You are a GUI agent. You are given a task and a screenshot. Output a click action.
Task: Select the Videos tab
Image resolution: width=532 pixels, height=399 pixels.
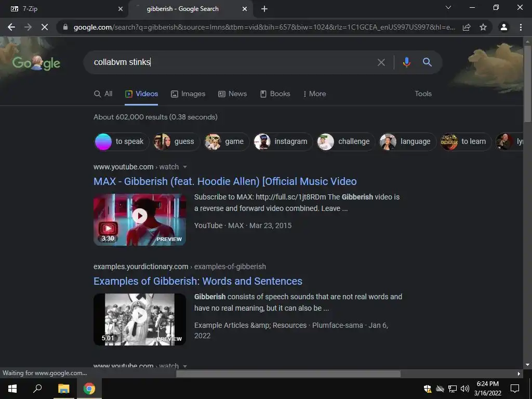(141, 94)
